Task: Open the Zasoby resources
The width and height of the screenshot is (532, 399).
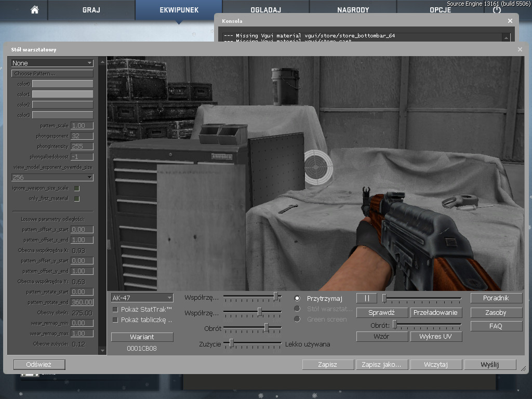Action: pyautogui.click(x=496, y=312)
